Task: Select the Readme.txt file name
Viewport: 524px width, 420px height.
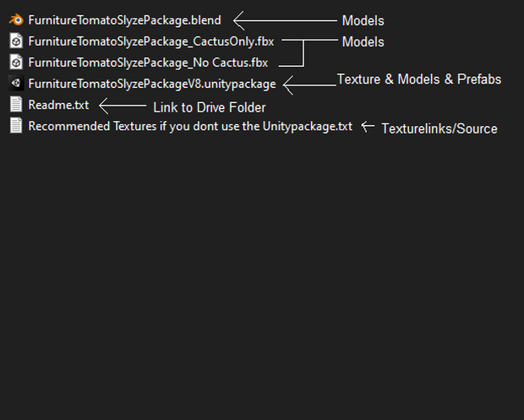Action: pyautogui.click(x=58, y=105)
